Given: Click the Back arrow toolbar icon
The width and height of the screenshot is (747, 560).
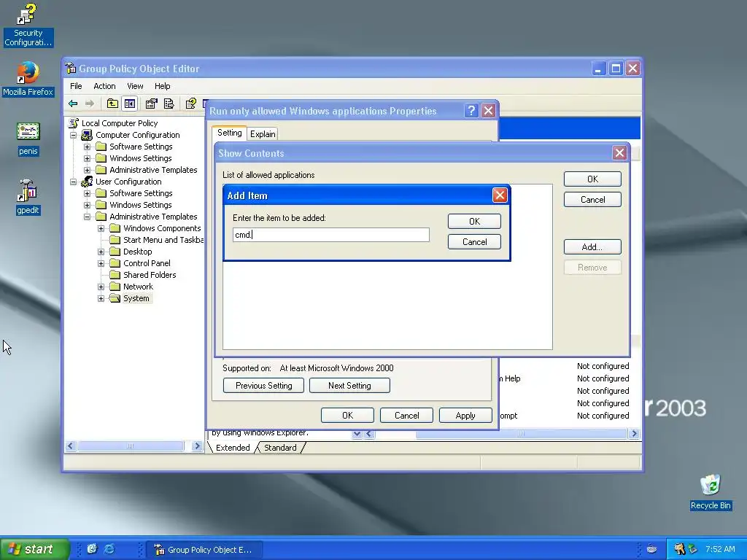Looking at the screenshot, I should [x=73, y=104].
